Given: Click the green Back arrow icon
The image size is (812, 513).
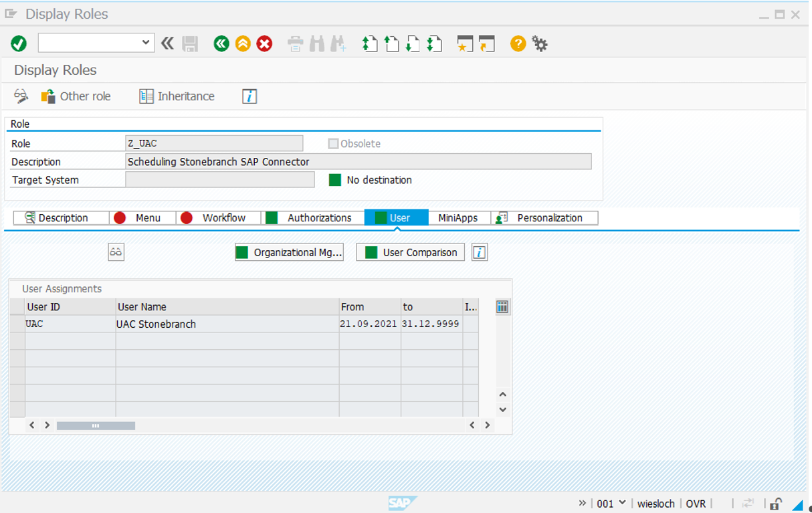Looking at the screenshot, I should (x=221, y=44).
